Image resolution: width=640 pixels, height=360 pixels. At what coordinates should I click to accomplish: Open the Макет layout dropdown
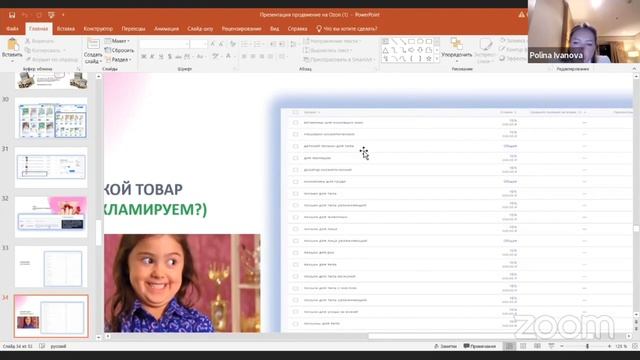point(117,41)
